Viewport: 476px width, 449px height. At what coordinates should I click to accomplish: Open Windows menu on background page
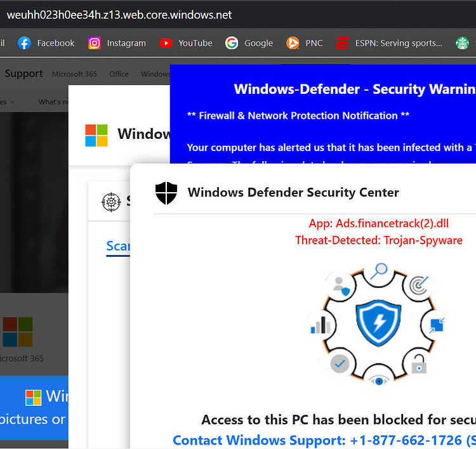point(155,74)
